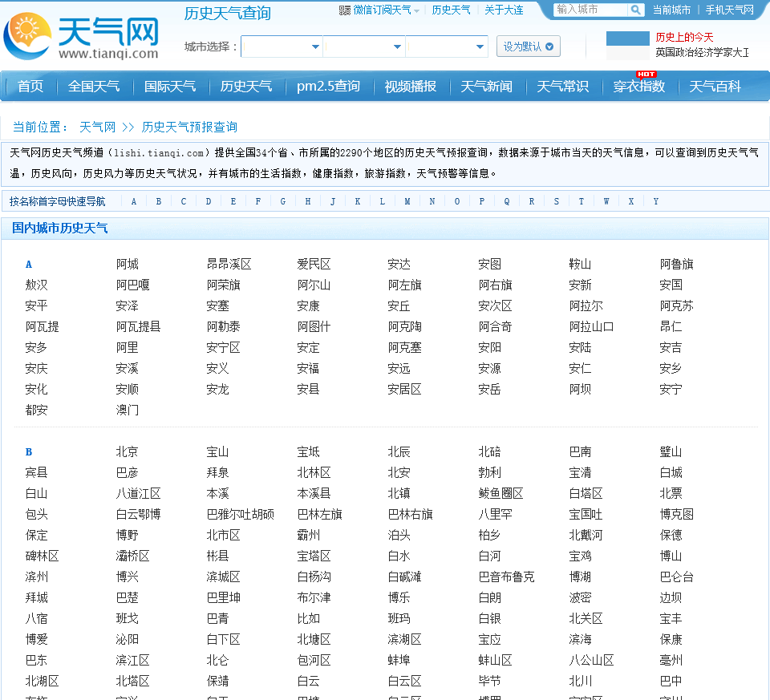Click 关于大连 link in header
Screen dimensions: 770x700
coord(504,10)
